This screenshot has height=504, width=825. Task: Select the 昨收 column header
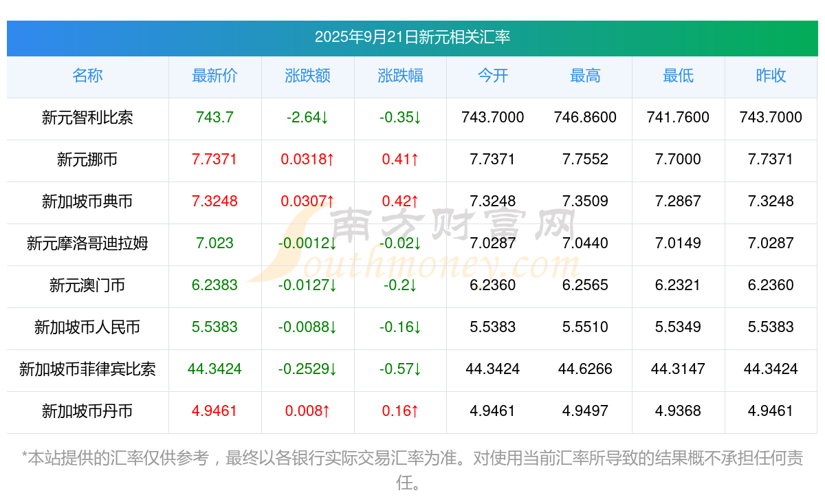[771, 76]
